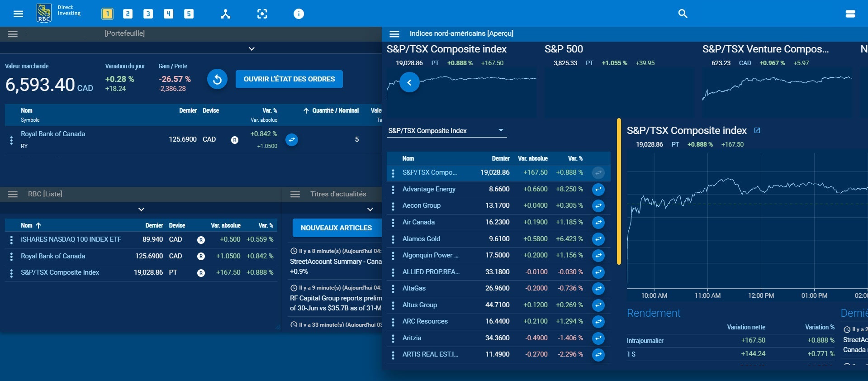The width and height of the screenshot is (868, 381).
Task: Expand the Portefeuille panel chevron
Action: [x=252, y=48]
